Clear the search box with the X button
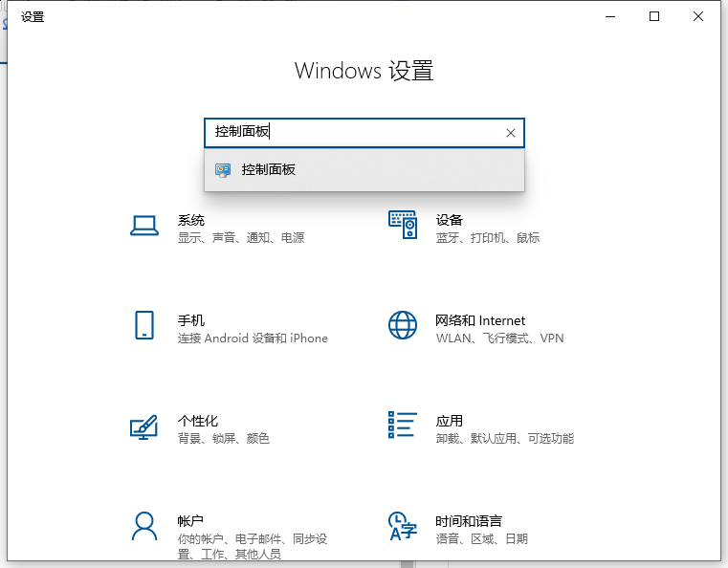Screen dimensions: 728x568 510,133
